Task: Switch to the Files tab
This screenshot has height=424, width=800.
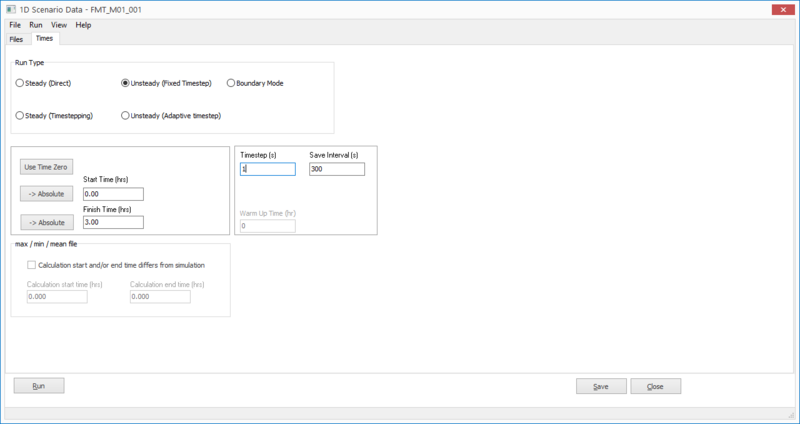Action: point(16,39)
